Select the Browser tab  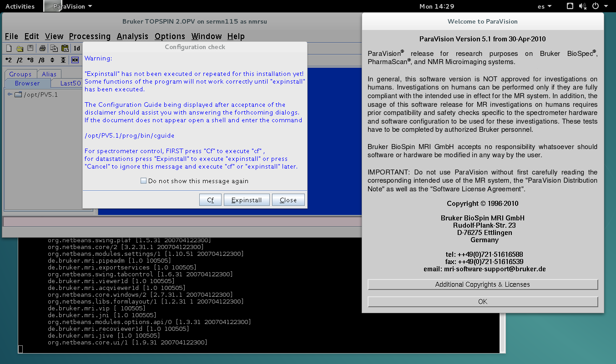(27, 83)
